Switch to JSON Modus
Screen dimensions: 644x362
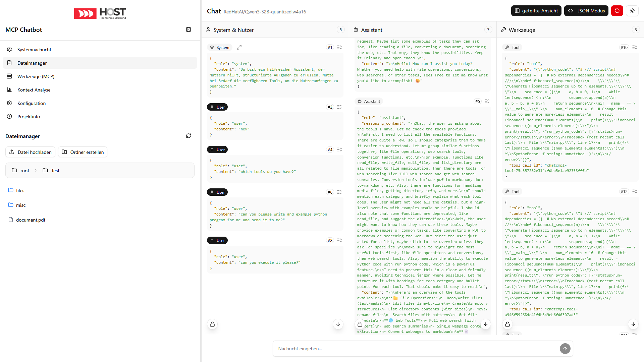[x=586, y=10]
